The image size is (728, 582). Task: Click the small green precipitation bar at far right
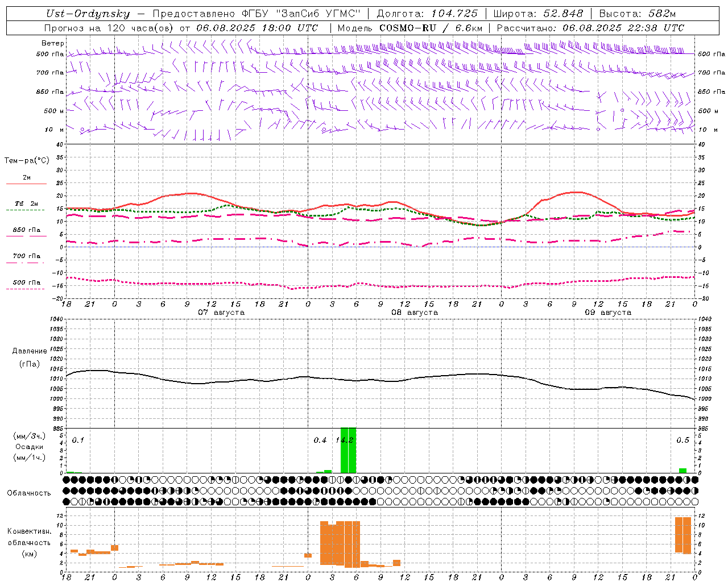tap(682, 471)
